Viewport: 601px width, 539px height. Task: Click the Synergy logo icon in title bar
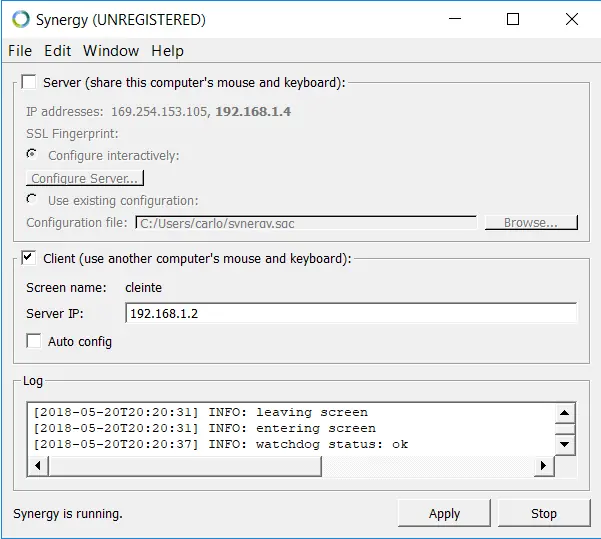(x=20, y=19)
